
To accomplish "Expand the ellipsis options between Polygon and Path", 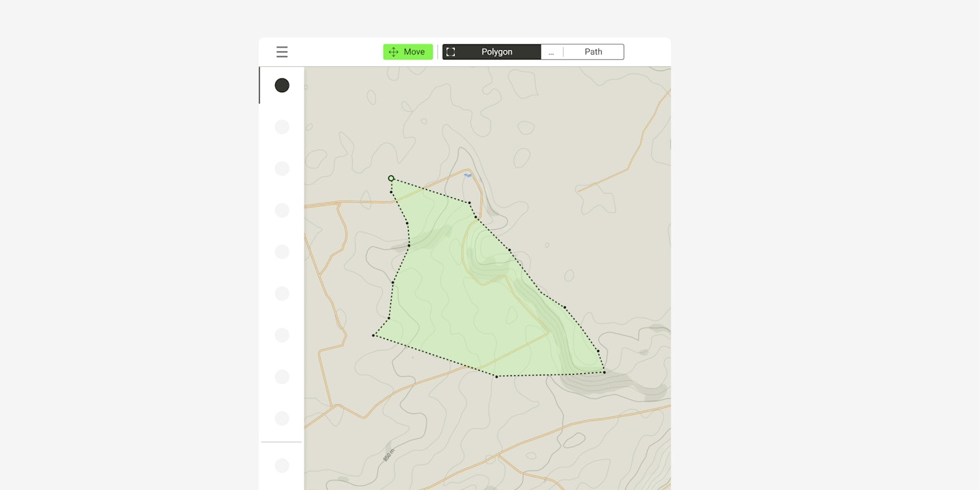I will click(x=551, y=52).
